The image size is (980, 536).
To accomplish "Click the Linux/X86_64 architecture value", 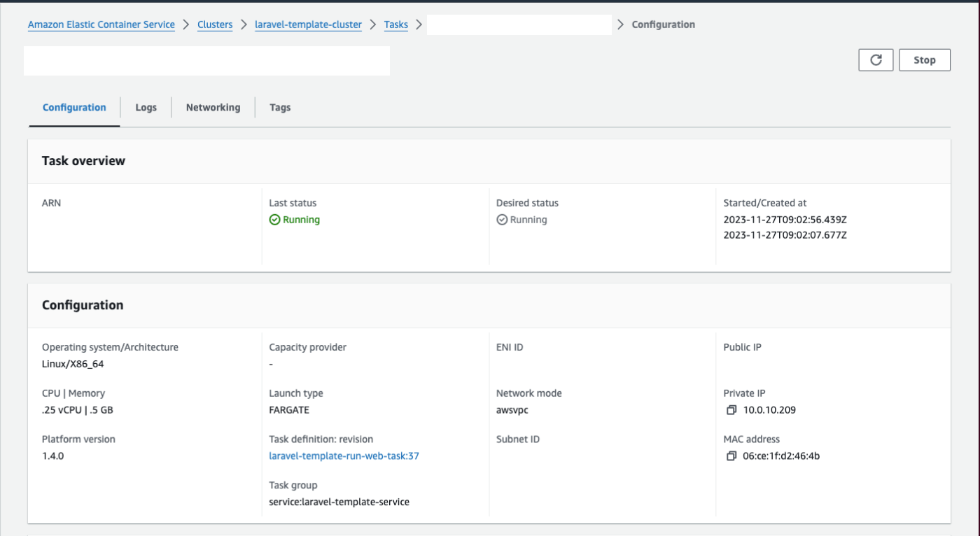I will [73, 364].
